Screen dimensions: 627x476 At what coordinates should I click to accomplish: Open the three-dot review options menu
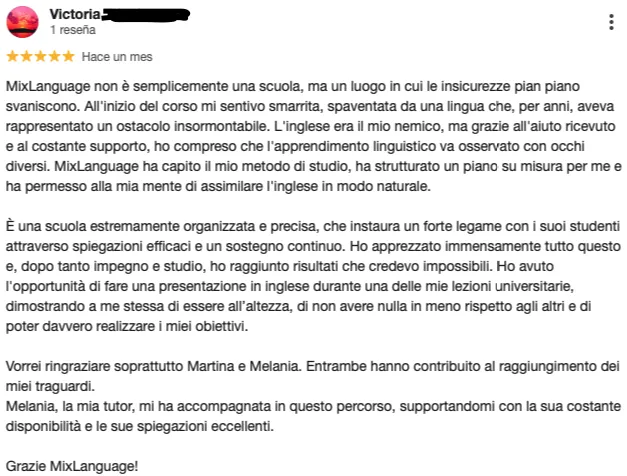tap(611, 22)
